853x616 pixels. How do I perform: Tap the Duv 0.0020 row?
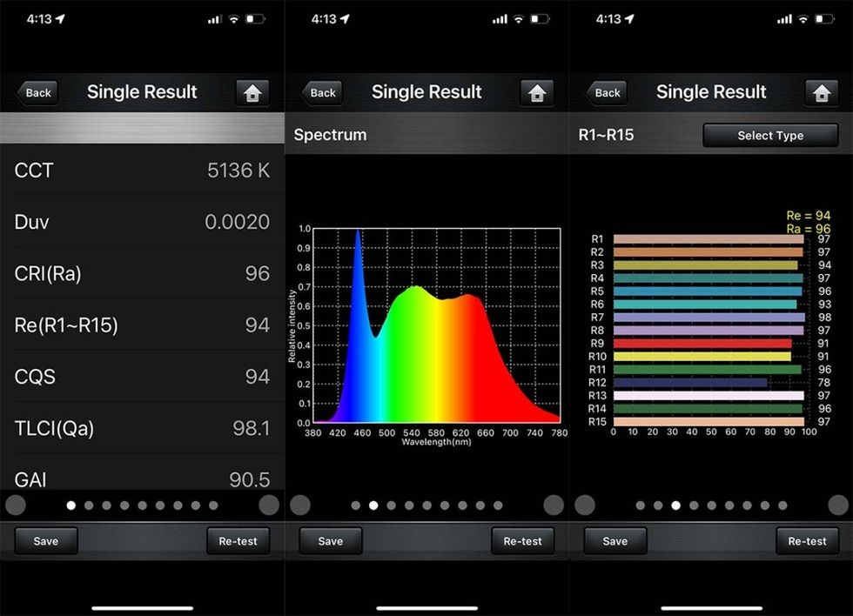coord(142,222)
